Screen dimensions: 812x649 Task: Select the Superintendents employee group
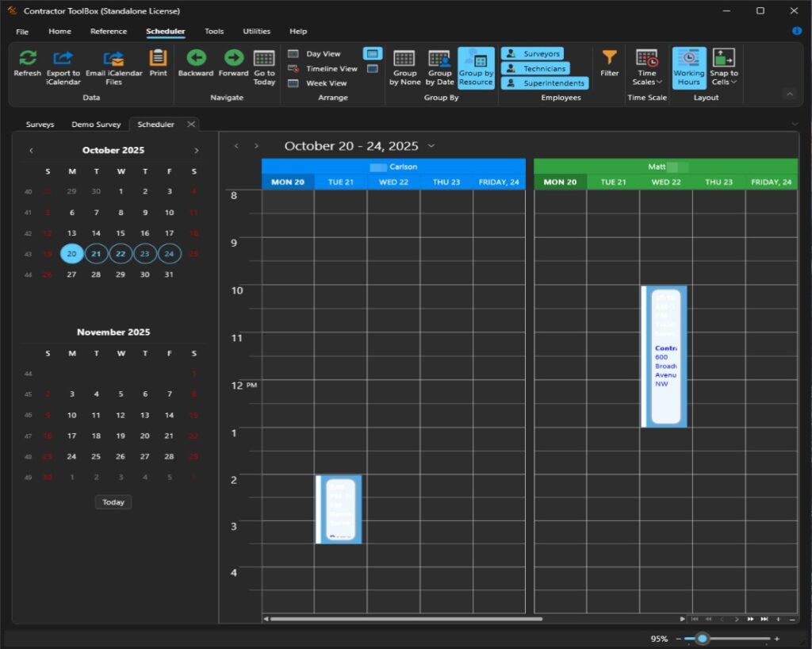click(x=546, y=83)
